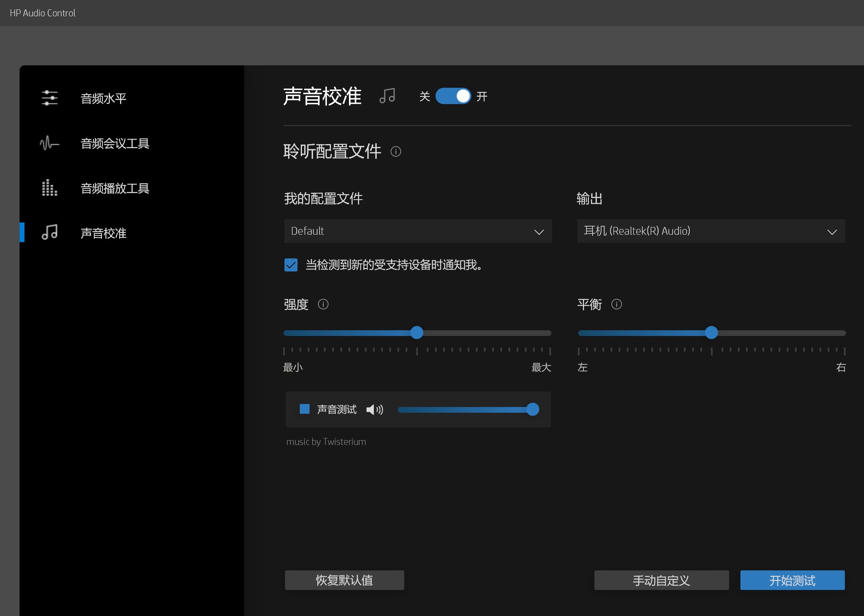Select the 声音校准 music note sidebar icon
This screenshot has height=616, width=864.
tap(49, 233)
